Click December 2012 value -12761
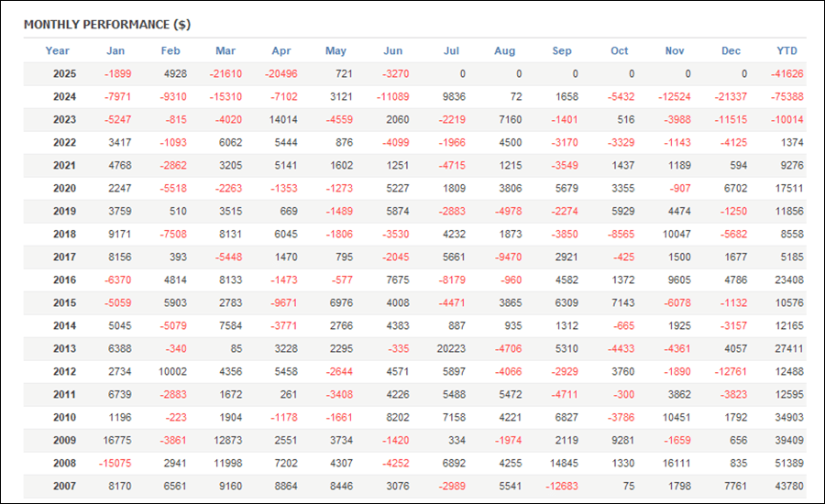 (731, 371)
